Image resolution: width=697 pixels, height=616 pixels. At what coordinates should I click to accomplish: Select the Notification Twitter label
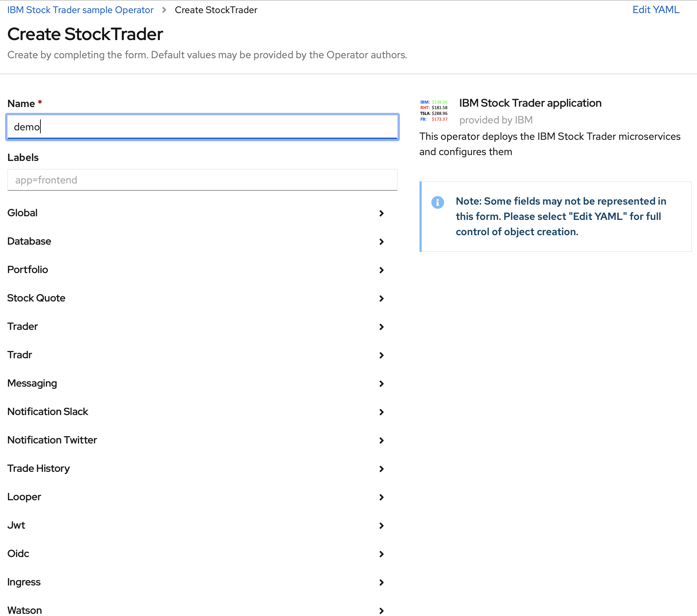point(52,440)
